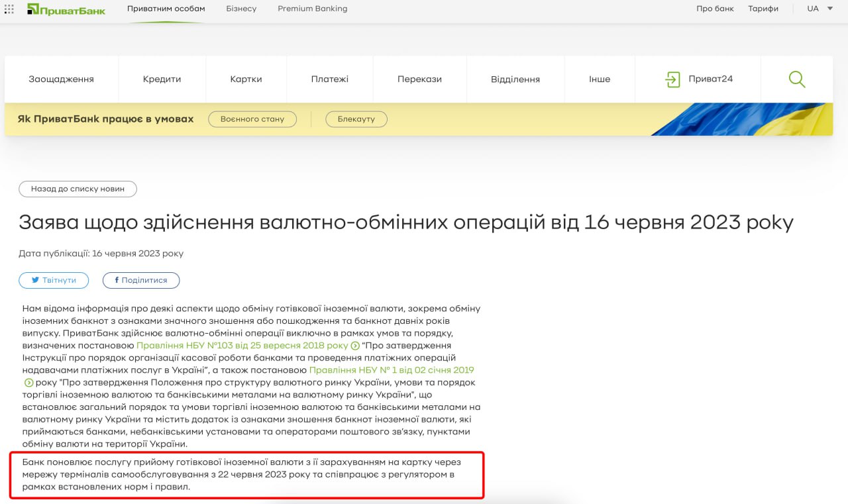Image resolution: width=848 pixels, height=504 pixels.
Task: Click the Блекауту button
Action: tap(356, 119)
